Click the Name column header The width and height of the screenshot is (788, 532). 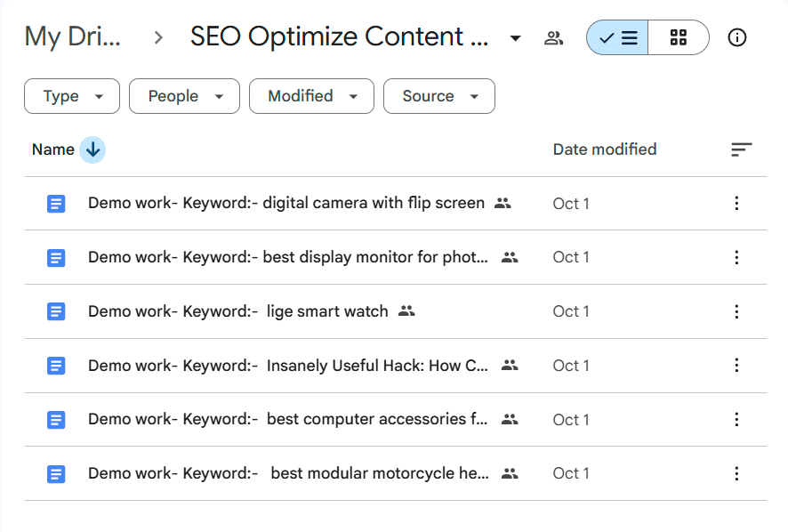[x=53, y=149]
